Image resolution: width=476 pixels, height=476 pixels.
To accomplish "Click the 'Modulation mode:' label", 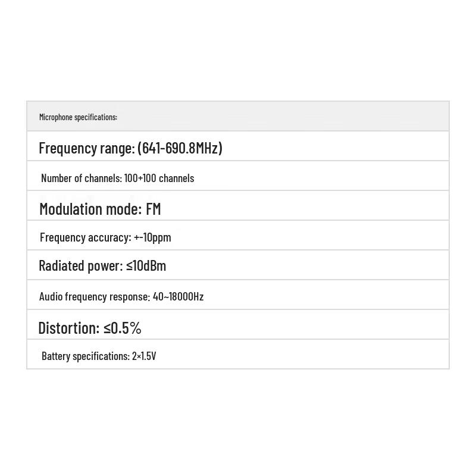I will pyautogui.click(x=90, y=209).
